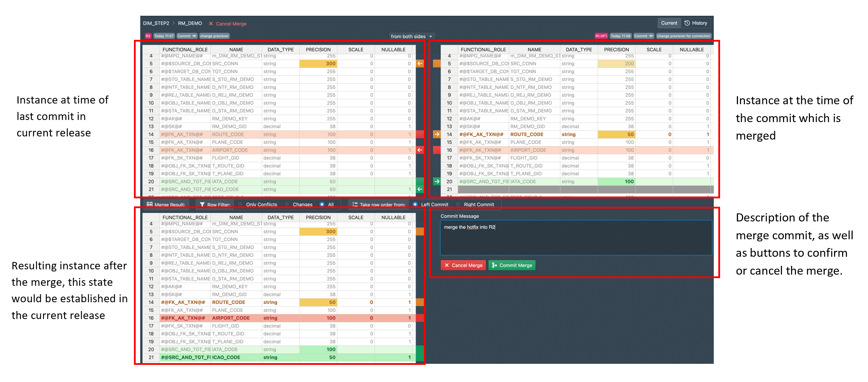
Task: Click the Cancel Merge X icon in the breadcrumb
Action: tap(211, 24)
